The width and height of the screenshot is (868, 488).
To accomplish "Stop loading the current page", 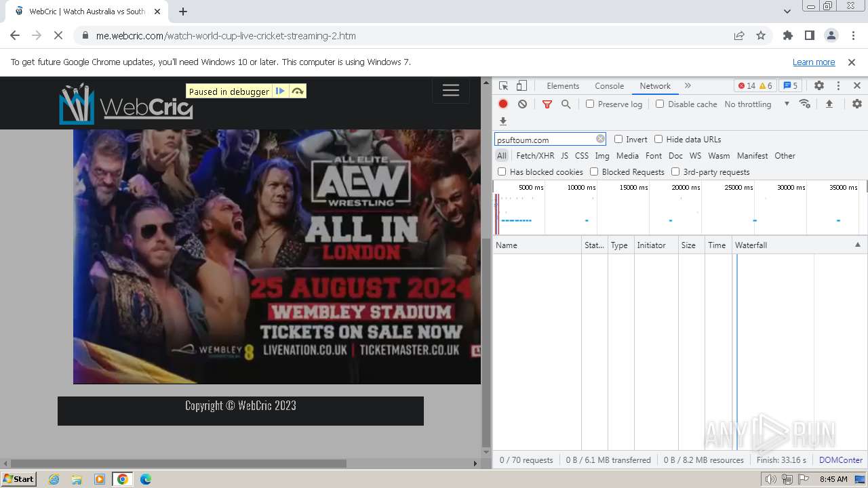I will [59, 35].
